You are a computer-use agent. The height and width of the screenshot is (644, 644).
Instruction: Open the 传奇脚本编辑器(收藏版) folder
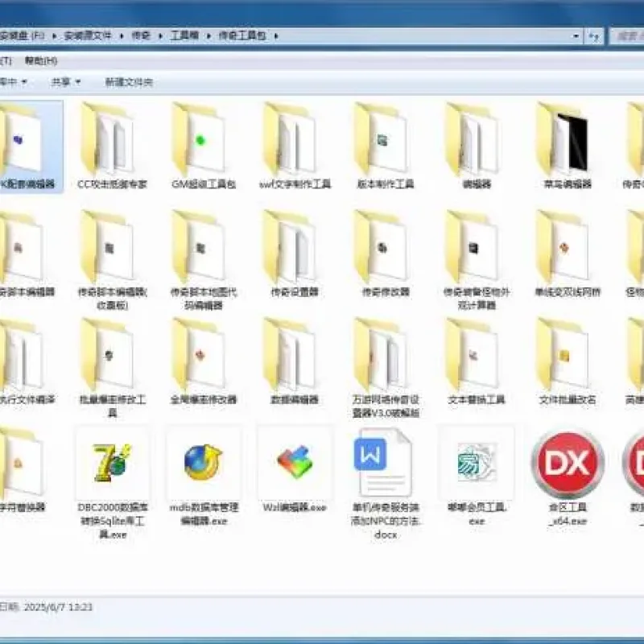click(112, 259)
